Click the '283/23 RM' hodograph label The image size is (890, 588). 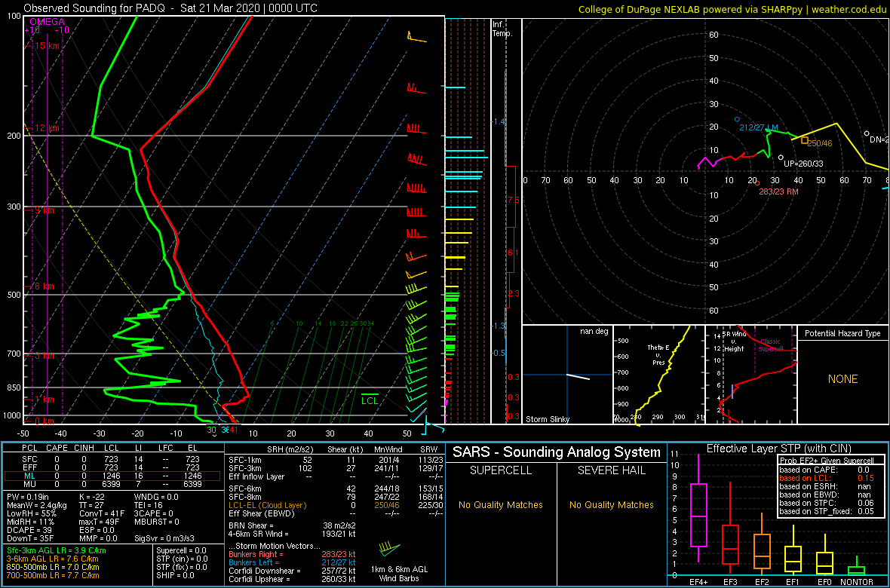tap(778, 191)
